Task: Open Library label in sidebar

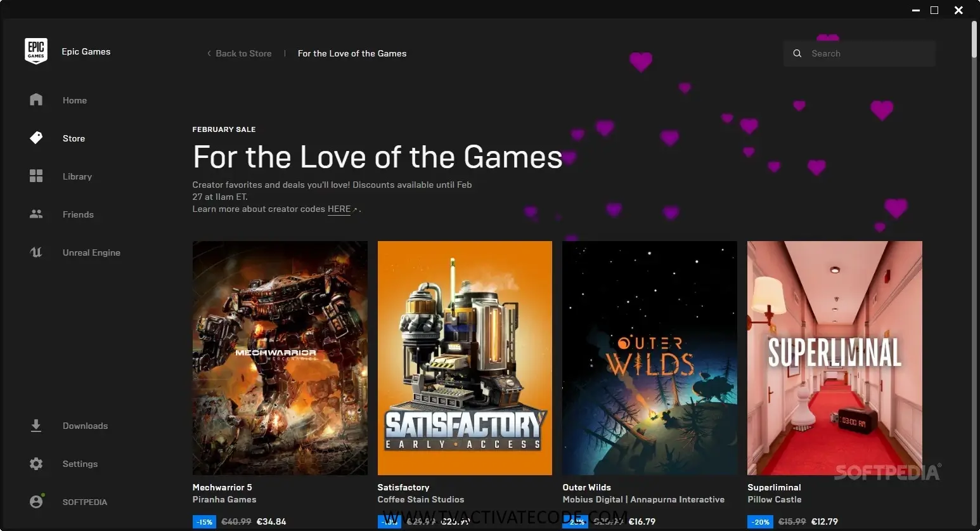Action: click(x=77, y=176)
